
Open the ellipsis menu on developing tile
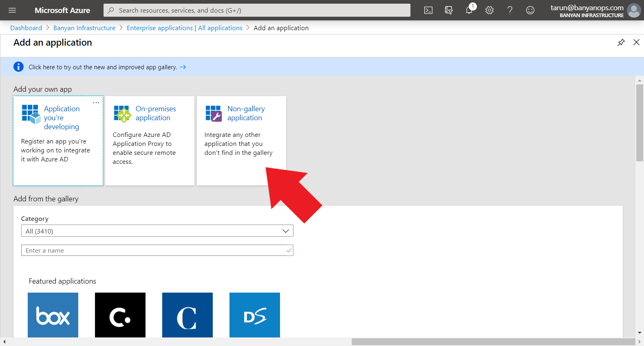(x=96, y=103)
